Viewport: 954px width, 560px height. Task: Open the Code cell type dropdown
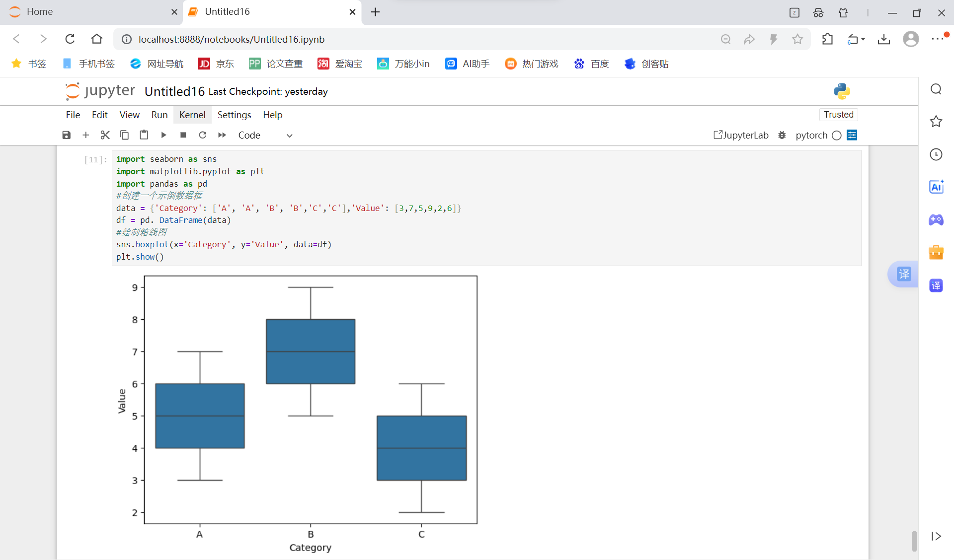[265, 135]
